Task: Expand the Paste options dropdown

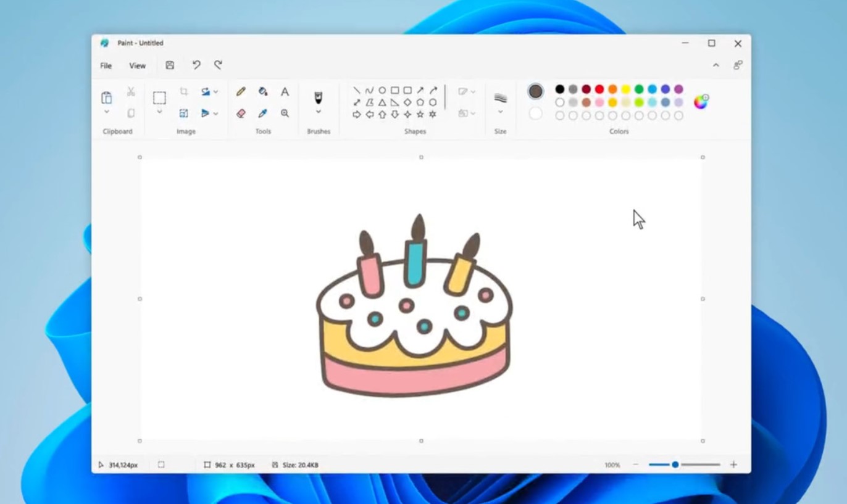Action: pyautogui.click(x=106, y=112)
